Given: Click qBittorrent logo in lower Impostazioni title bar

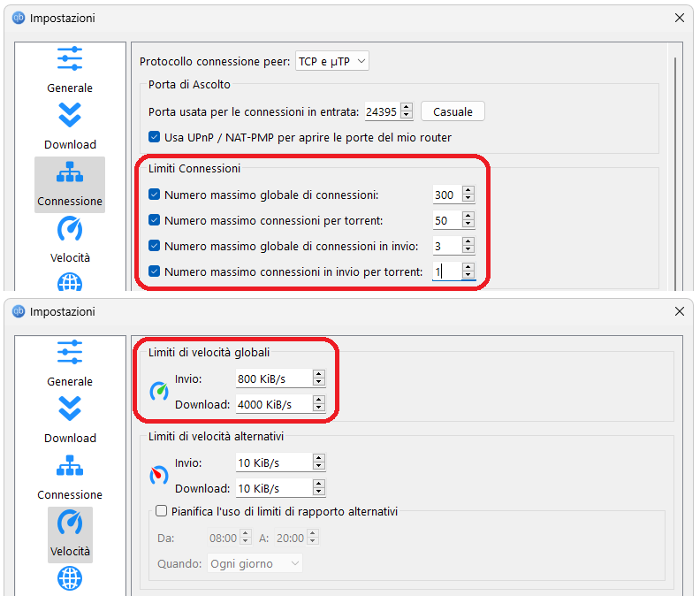Looking at the screenshot, I should click(19, 311).
